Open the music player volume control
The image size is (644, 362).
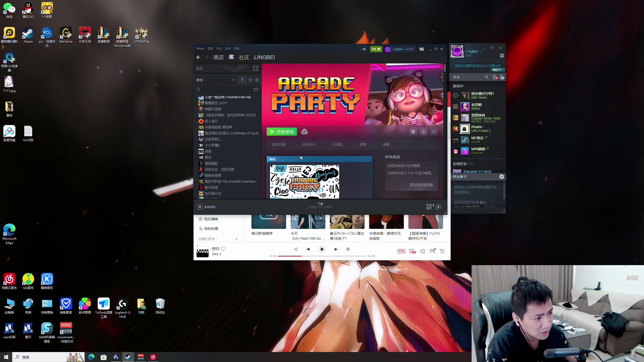422,251
